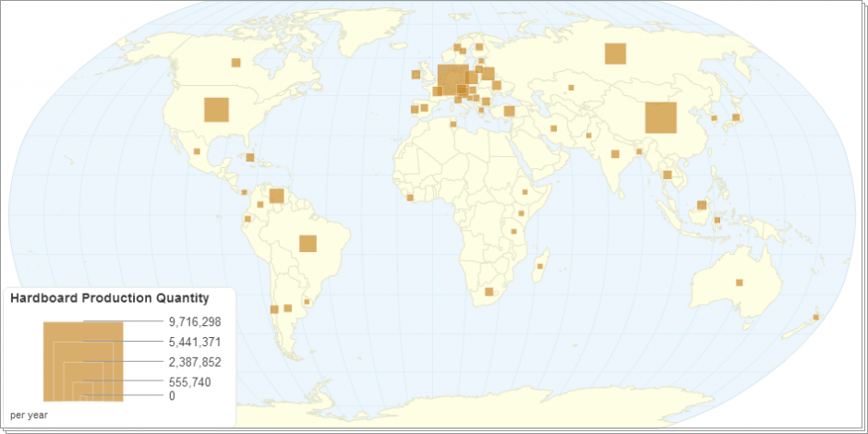Select the 9,716,298 legend value
This screenshot has width=868, height=434.
pyautogui.click(x=195, y=322)
